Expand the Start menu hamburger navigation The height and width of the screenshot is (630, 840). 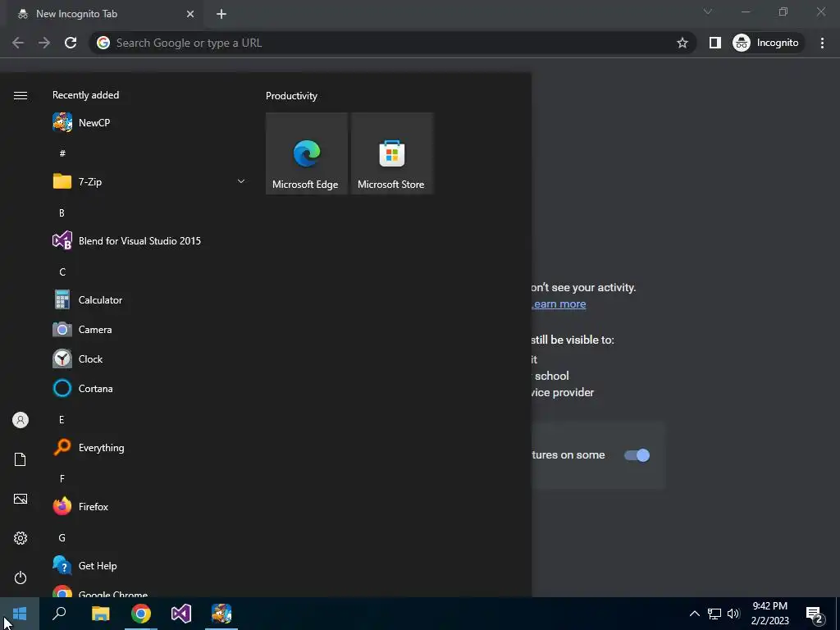(x=21, y=95)
